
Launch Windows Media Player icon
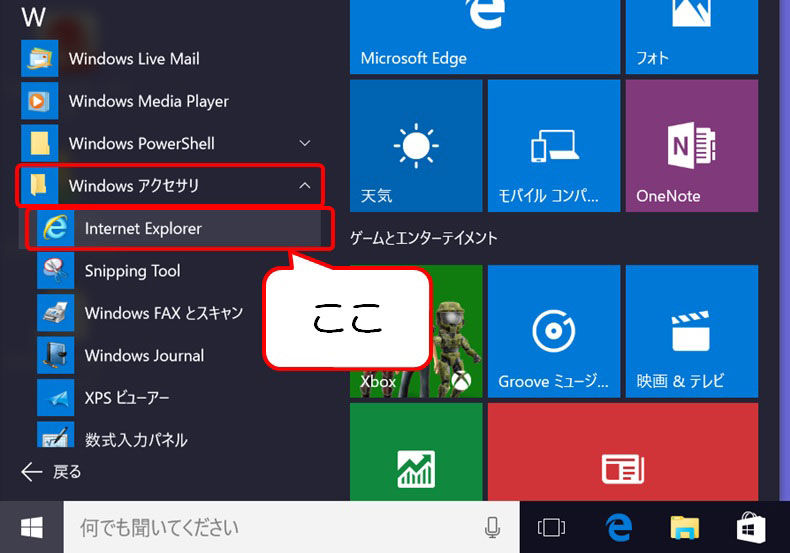tap(40, 101)
